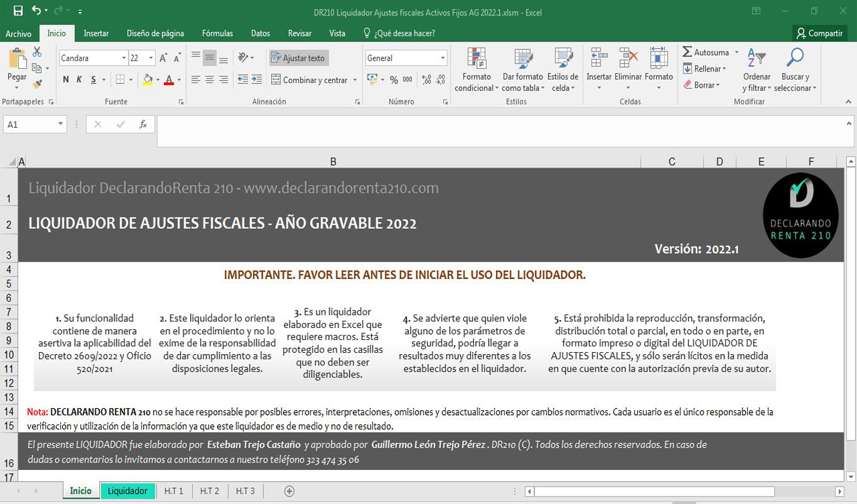Apply red font color A
This screenshot has height=504, width=857.
169,80
